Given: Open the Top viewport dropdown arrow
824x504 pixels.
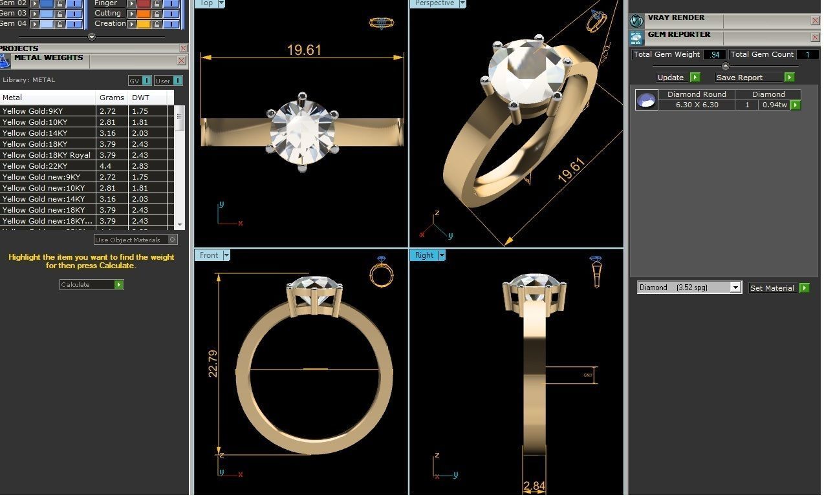Looking at the screenshot, I should point(222,3).
